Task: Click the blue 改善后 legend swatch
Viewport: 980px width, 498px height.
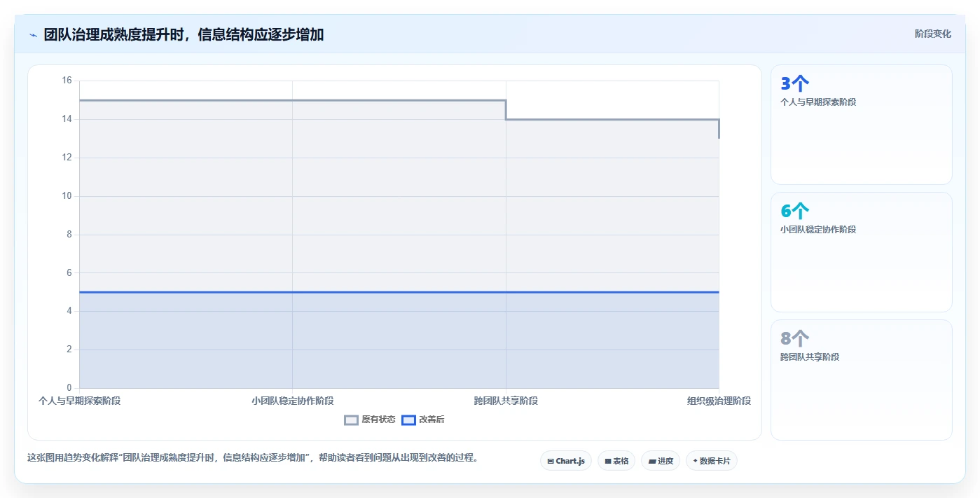Action: click(408, 420)
